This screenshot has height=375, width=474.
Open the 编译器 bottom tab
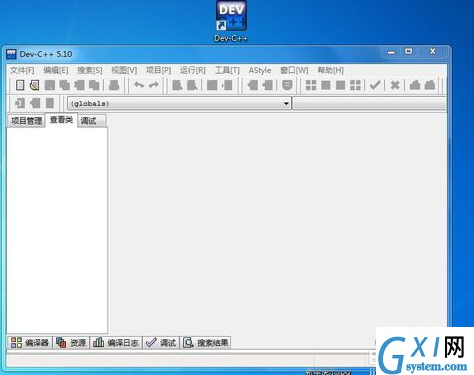click(x=30, y=342)
